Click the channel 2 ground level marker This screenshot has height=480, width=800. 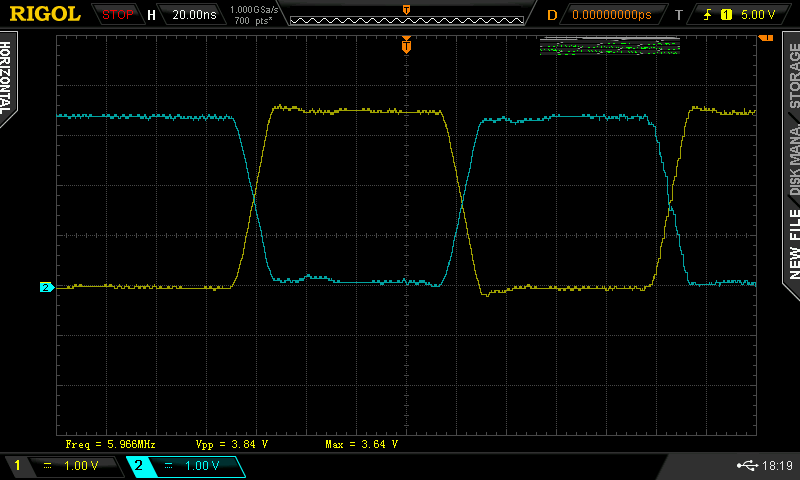[46, 287]
